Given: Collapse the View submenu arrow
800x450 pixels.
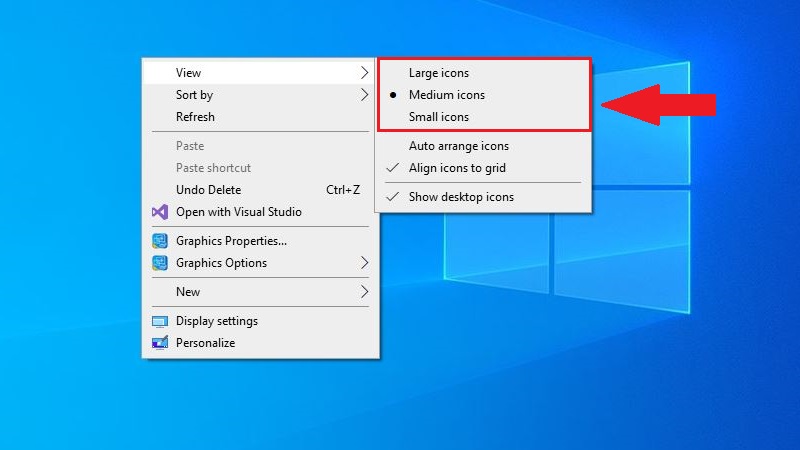Looking at the screenshot, I should pyautogui.click(x=365, y=73).
